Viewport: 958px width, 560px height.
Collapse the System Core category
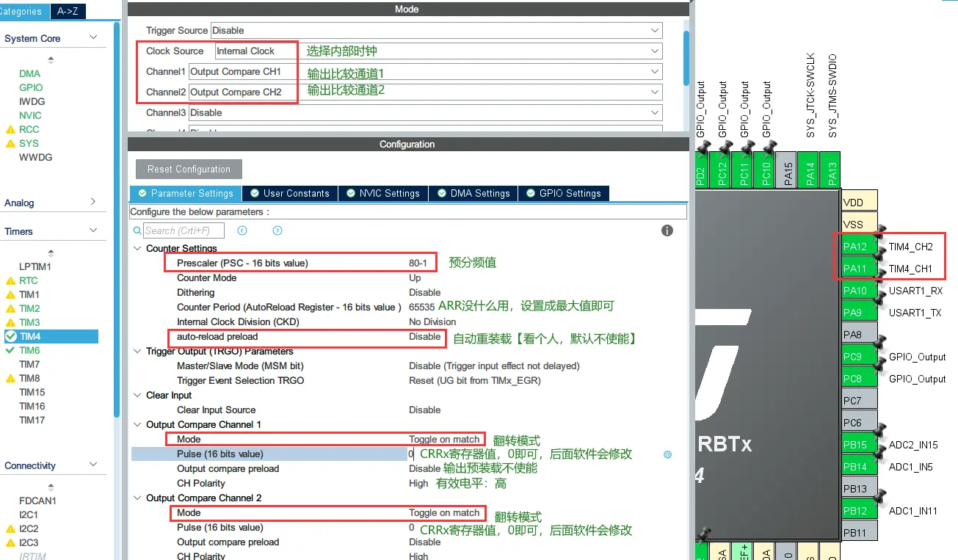93,38
